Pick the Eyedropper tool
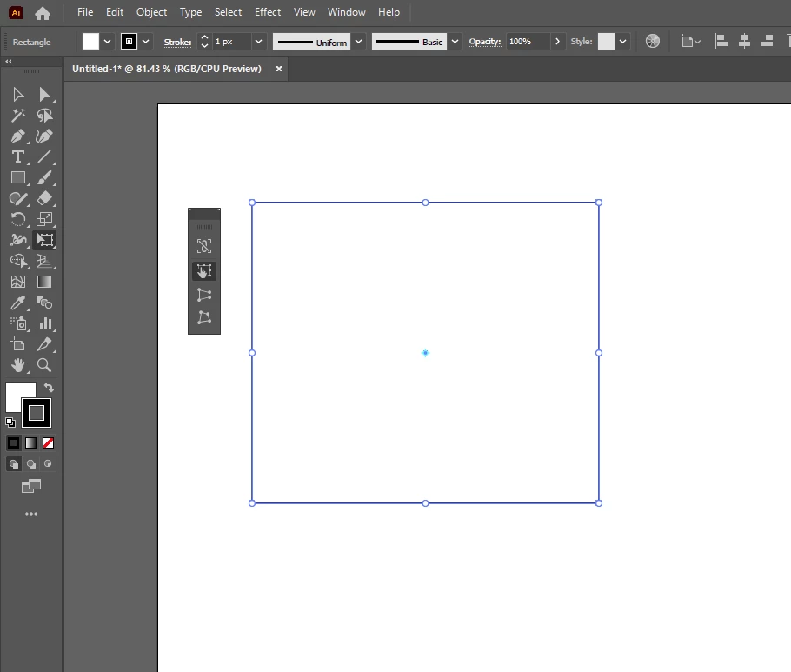791x672 pixels. pyautogui.click(x=18, y=303)
